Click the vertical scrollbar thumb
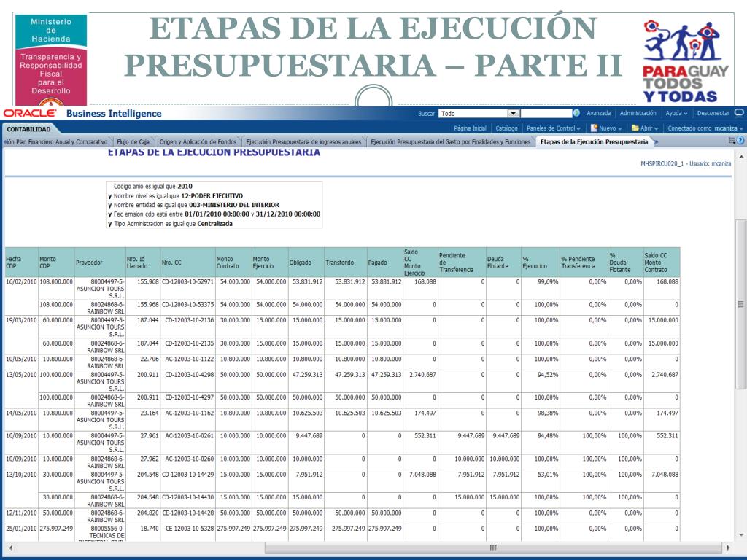Screen dimensions: 747x560 [741, 305]
